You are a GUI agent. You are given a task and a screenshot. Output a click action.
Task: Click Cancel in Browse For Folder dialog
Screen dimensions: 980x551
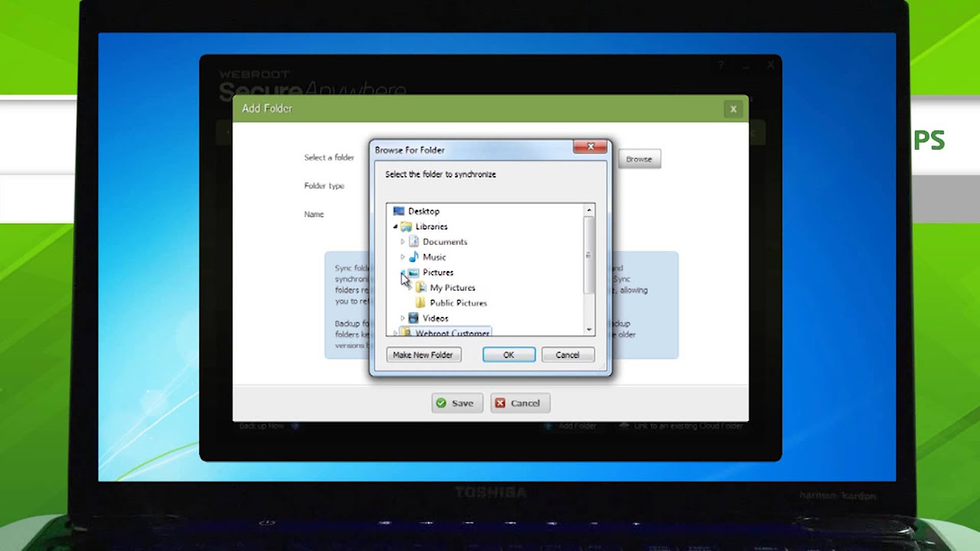tap(567, 355)
